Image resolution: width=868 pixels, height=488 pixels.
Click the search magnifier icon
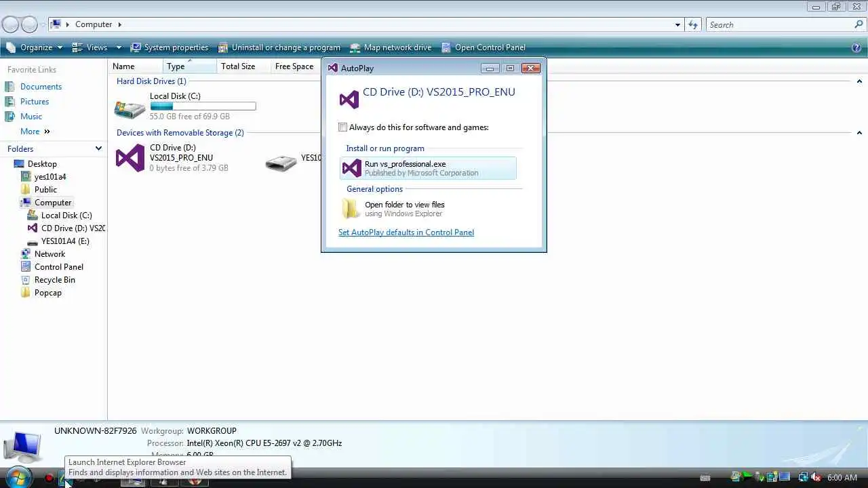[x=859, y=25]
